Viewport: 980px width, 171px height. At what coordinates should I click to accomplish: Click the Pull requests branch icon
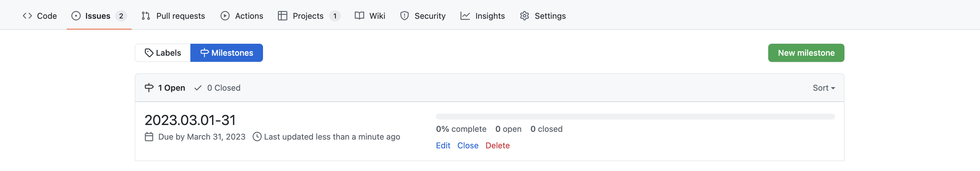tap(146, 16)
